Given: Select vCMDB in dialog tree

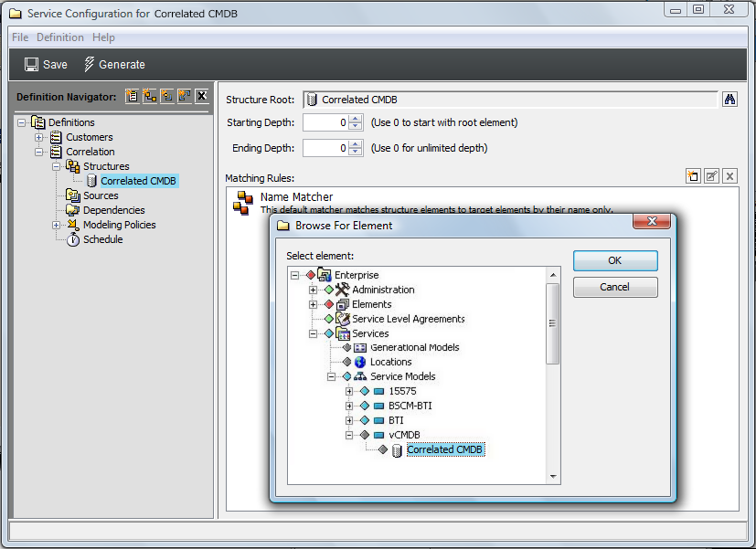Looking at the screenshot, I should (405, 435).
